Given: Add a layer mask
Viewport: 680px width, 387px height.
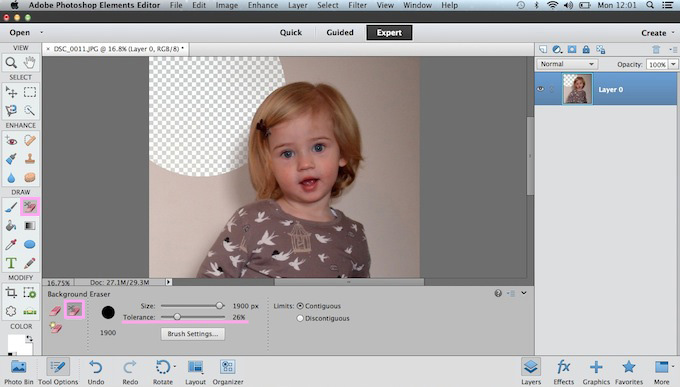Looking at the screenshot, I should point(572,49).
